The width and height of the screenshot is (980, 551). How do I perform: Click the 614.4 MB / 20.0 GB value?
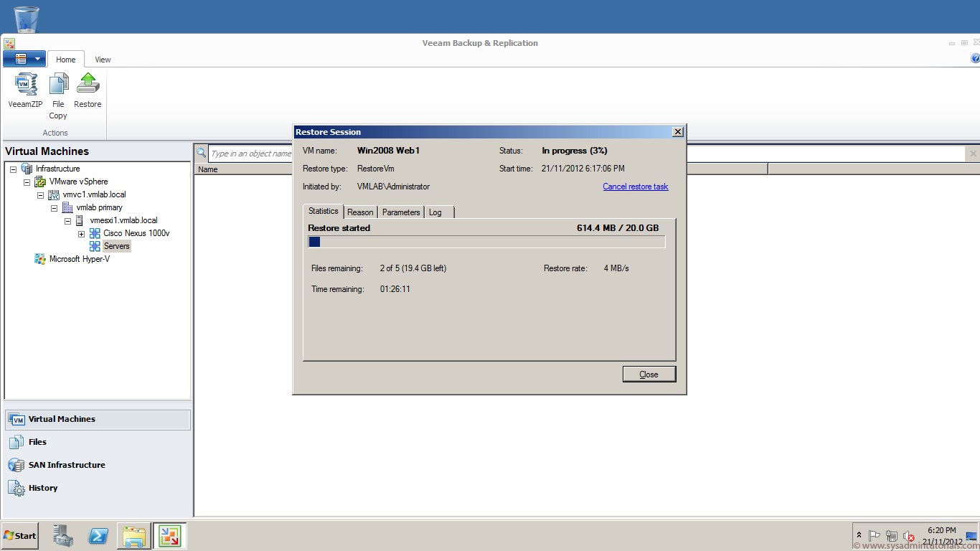(x=617, y=228)
